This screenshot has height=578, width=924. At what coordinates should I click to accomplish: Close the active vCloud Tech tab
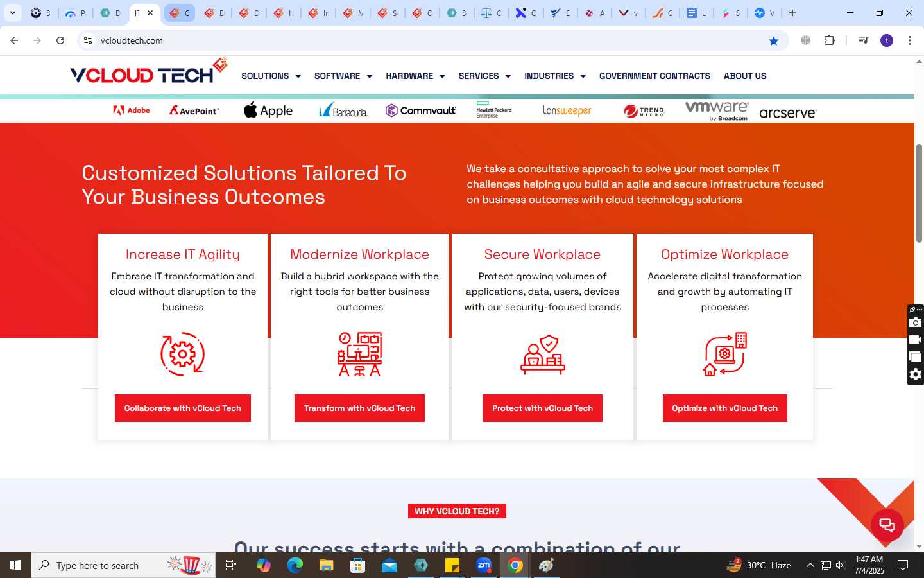pyautogui.click(x=150, y=13)
